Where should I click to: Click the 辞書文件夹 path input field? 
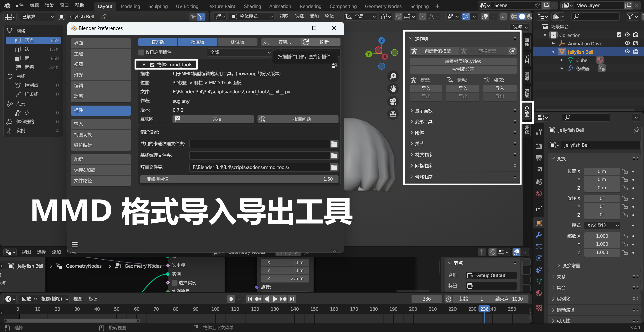(x=260, y=167)
